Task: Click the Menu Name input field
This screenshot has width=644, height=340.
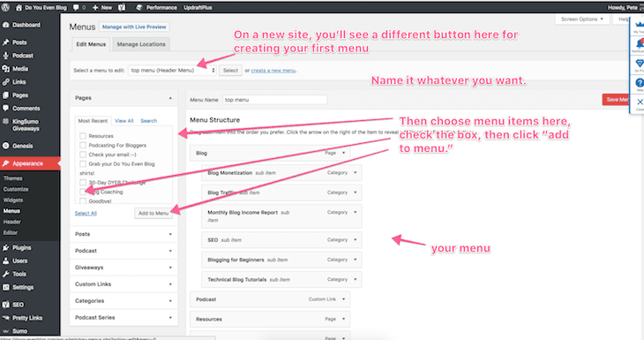Action: click(x=274, y=100)
